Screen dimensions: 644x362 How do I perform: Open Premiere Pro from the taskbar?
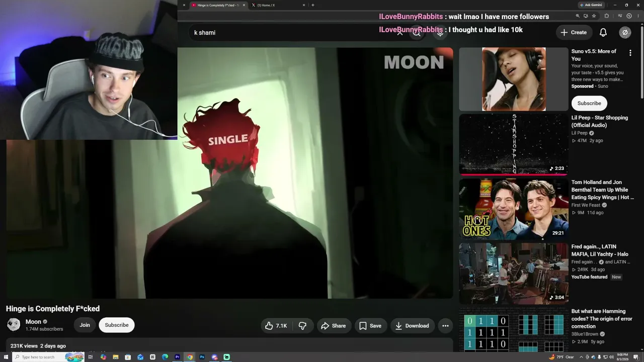click(177, 357)
